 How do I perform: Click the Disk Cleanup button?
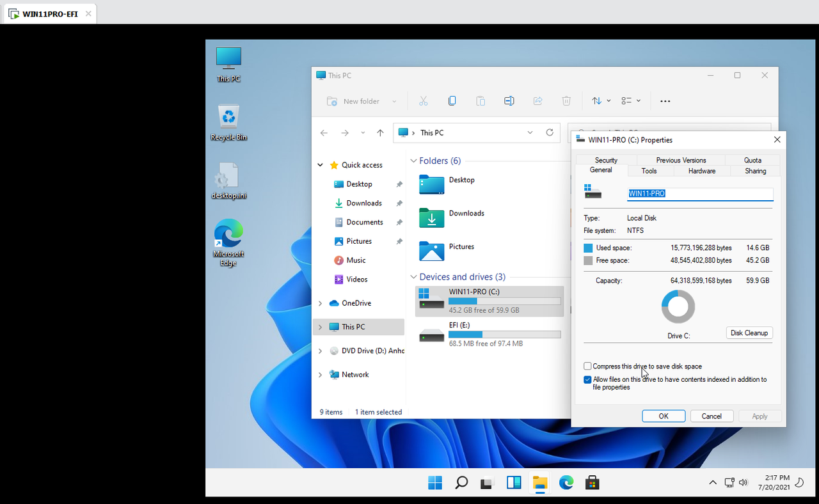749,333
